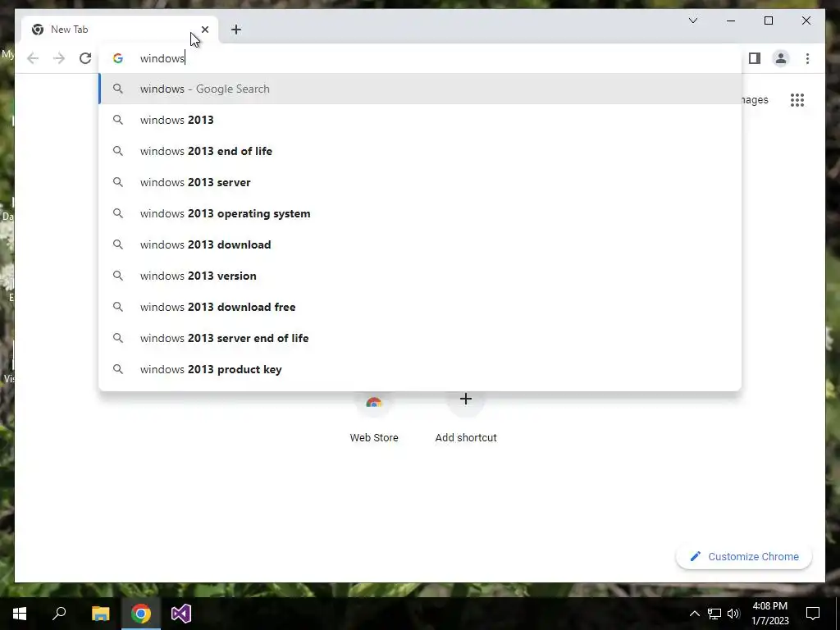Maximize the Chrome window
Image resolution: width=840 pixels, height=630 pixels.
(x=768, y=21)
